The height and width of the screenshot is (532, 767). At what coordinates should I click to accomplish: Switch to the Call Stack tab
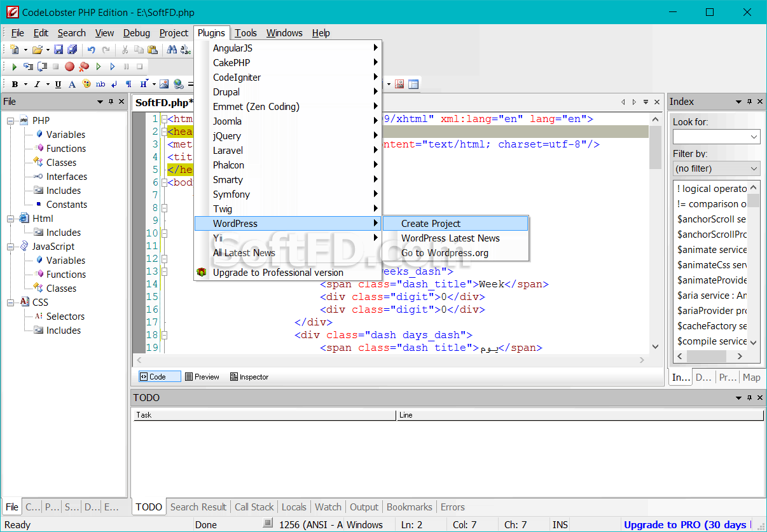(x=254, y=507)
